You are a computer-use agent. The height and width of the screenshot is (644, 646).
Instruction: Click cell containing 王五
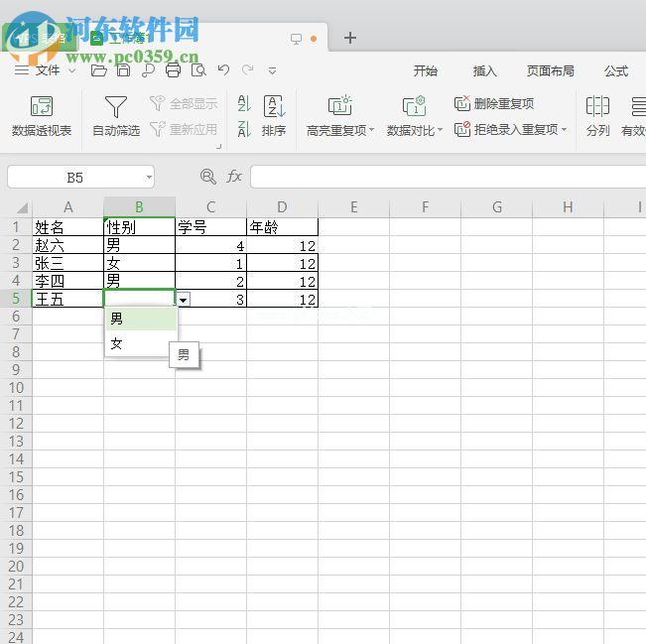point(68,299)
